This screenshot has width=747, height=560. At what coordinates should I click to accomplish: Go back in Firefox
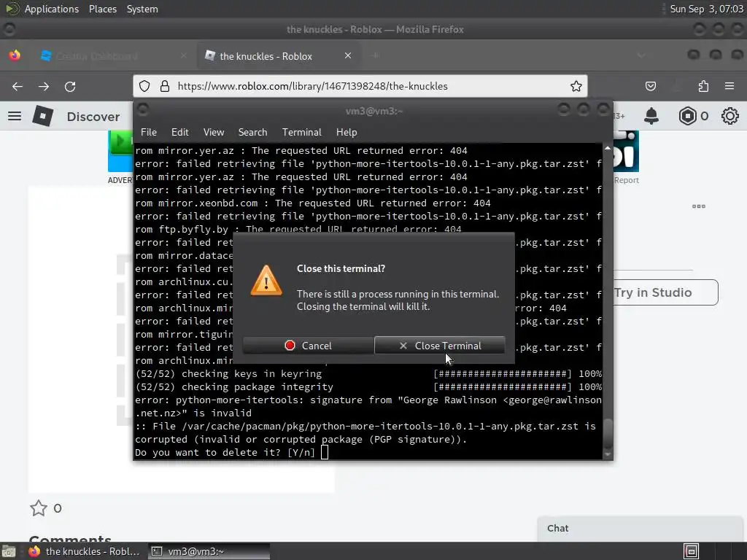tap(18, 86)
